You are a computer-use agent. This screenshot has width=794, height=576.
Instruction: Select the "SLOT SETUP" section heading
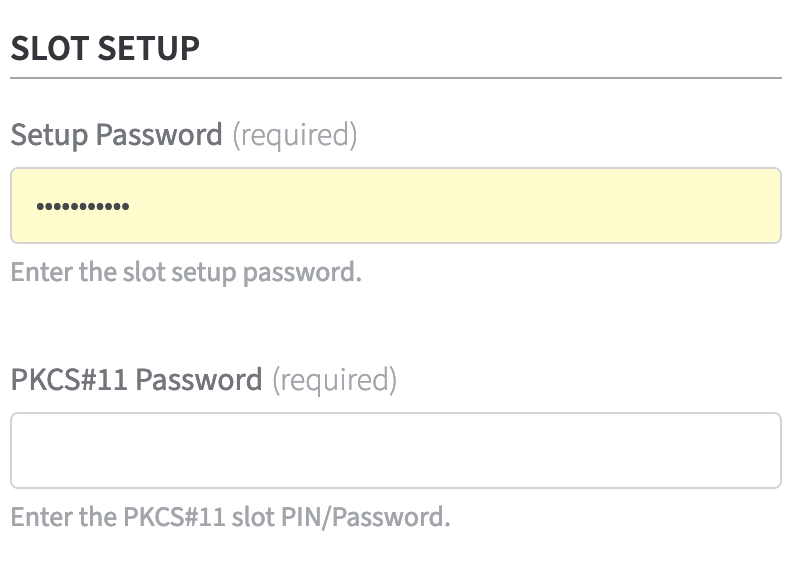(105, 48)
